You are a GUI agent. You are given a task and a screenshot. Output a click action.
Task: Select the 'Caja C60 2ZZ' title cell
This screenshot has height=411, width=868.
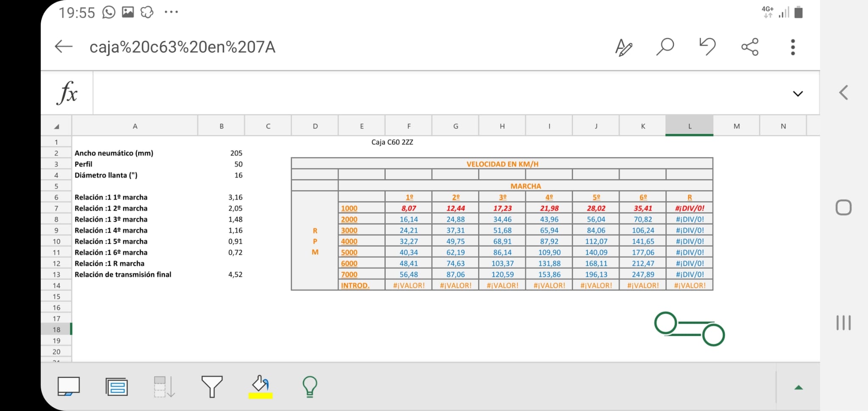coord(392,142)
